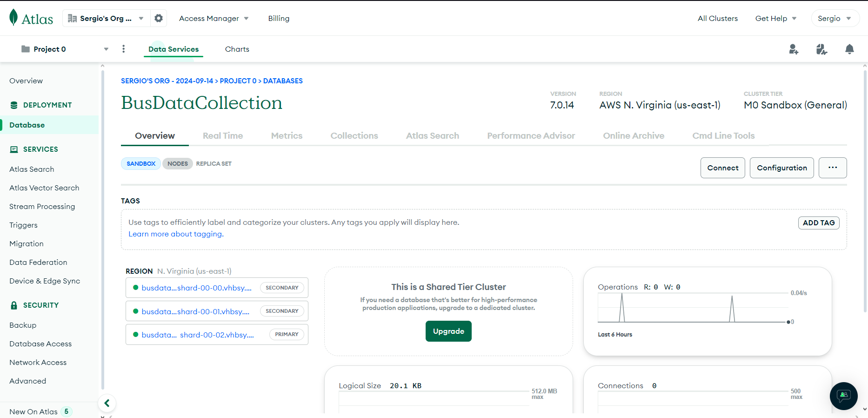Open cluster Configuration
868x418 pixels.
782,168
